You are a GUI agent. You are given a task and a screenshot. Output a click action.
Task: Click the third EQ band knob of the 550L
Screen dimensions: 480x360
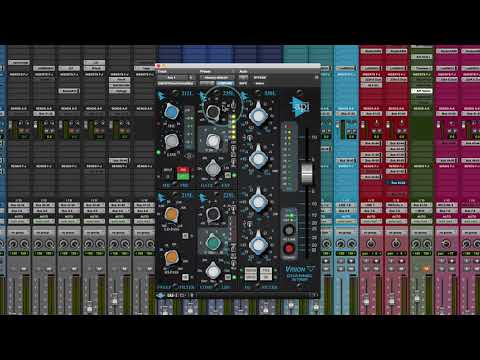click(258, 201)
